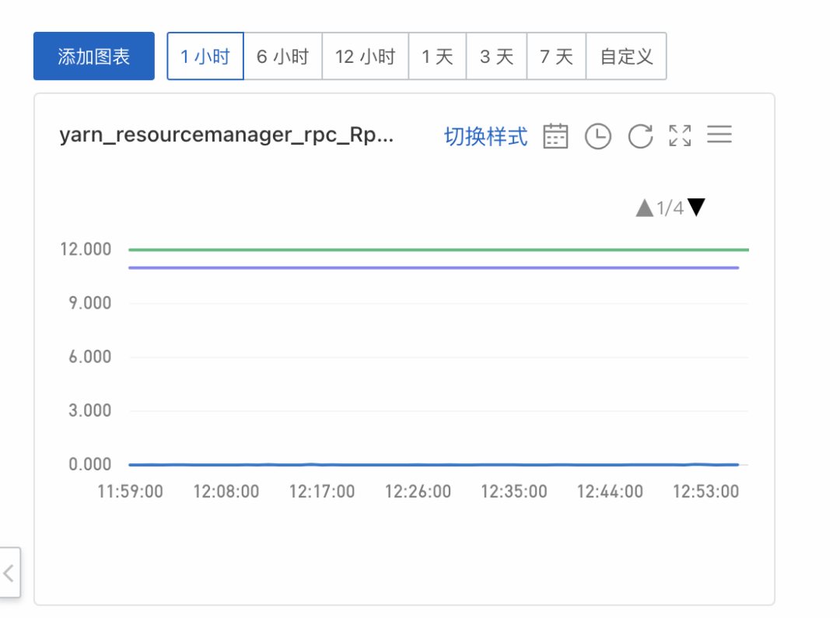This screenshot has width=840, height=618.
Task: Switch to 7 天 time range
Action: pyautogui.click(x=556, y=56)
